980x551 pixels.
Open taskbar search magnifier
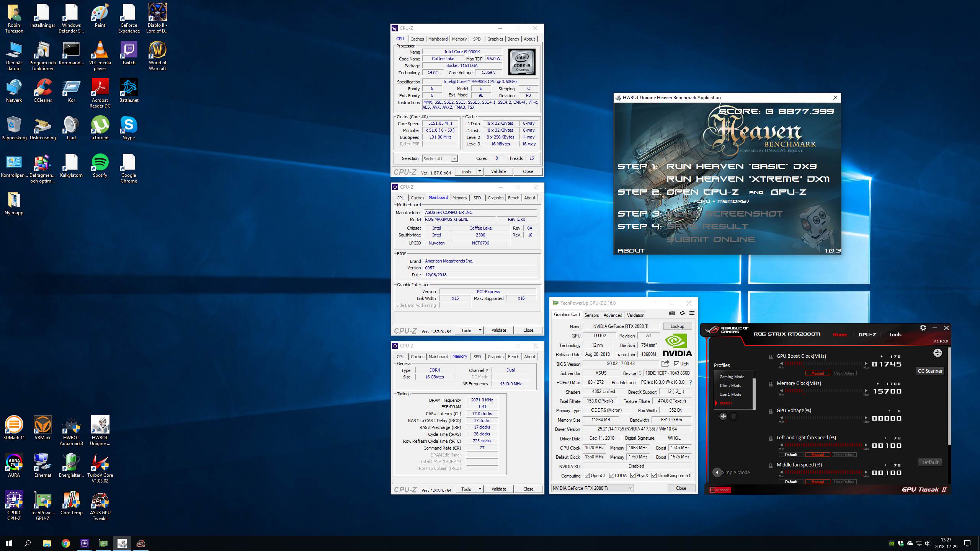(x=28, y=543)
